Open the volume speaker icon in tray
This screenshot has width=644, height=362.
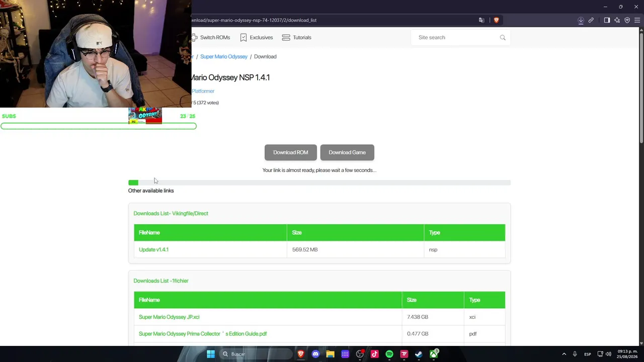[x=608, y=354]
